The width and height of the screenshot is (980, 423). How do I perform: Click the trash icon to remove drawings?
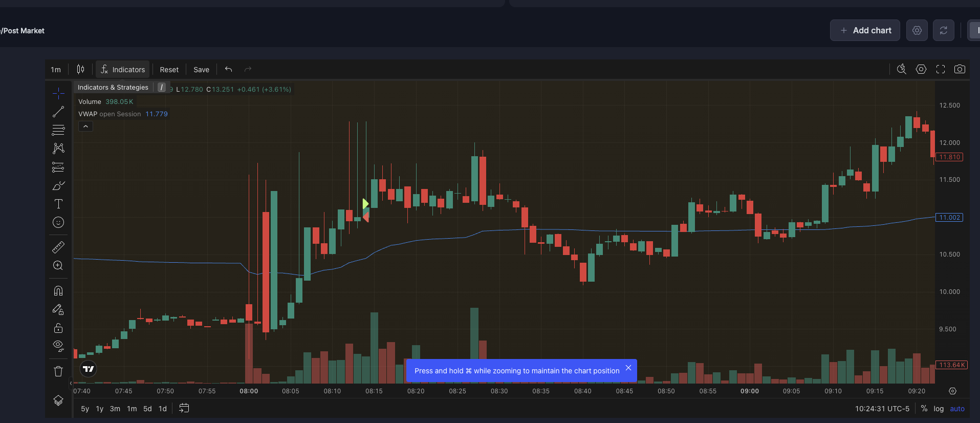coord(58,371)
